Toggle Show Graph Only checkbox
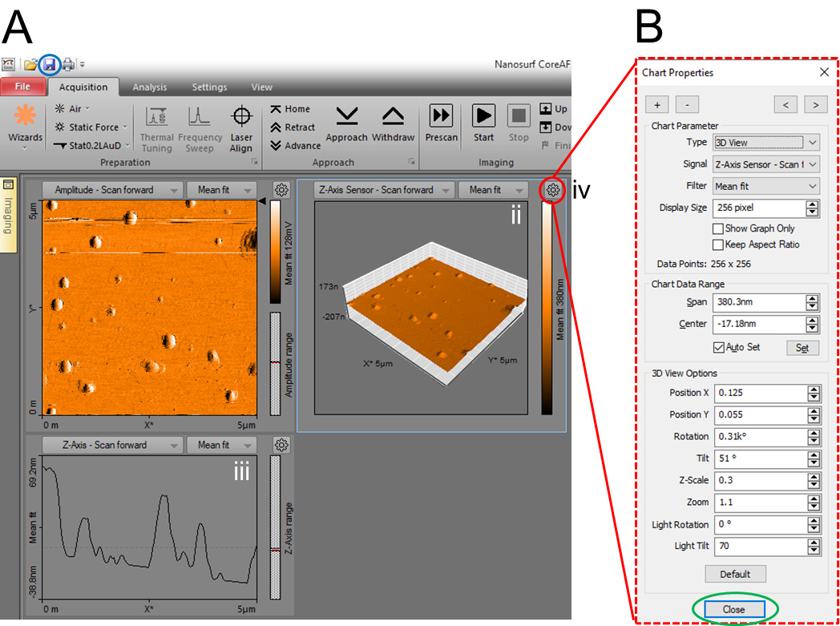Screen dimensions: 840x626 click(718, 228)
